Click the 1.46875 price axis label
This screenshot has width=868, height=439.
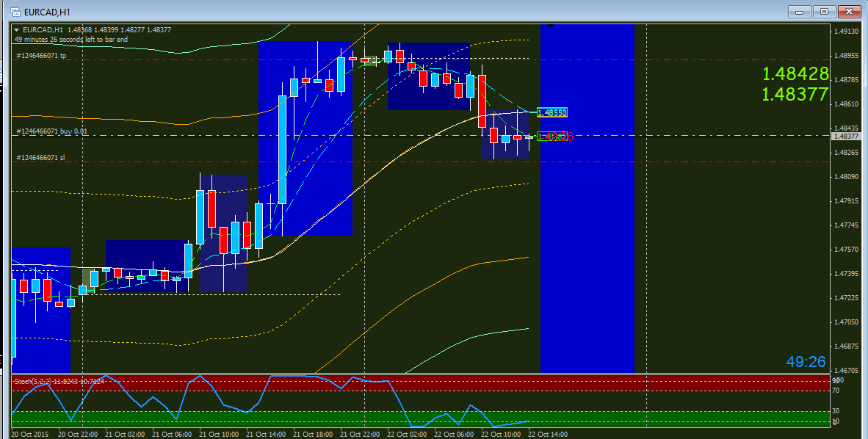[846, 347]
